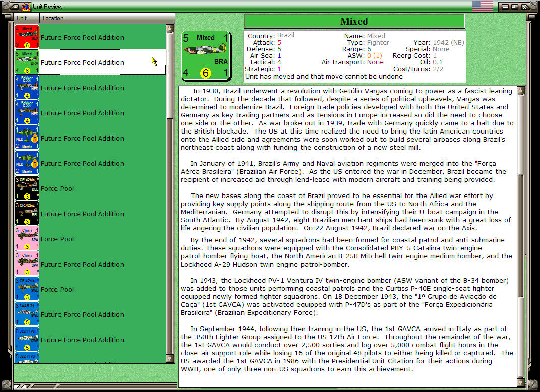540x392 pixels.
Task: Click the Air Transport value None
Action: tap(375, 62)
